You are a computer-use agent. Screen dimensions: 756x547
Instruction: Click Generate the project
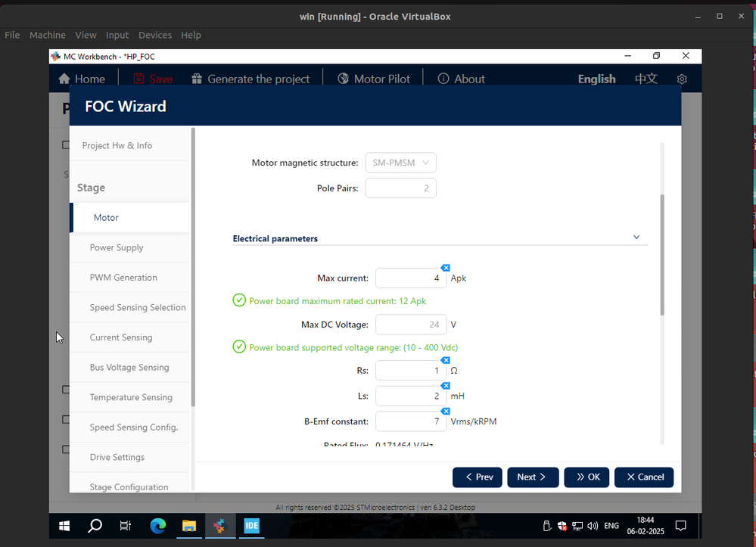coord(250,79)
